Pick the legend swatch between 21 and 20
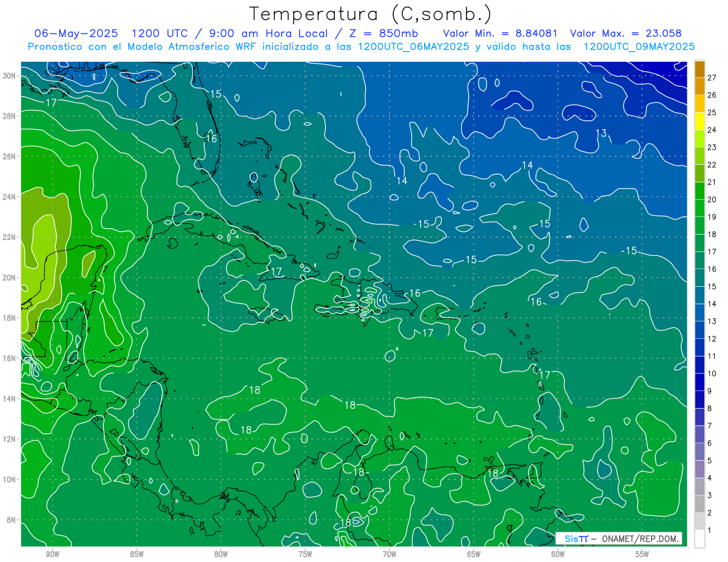The height and width of the screenshot is (562, 728). click(699, 191)
